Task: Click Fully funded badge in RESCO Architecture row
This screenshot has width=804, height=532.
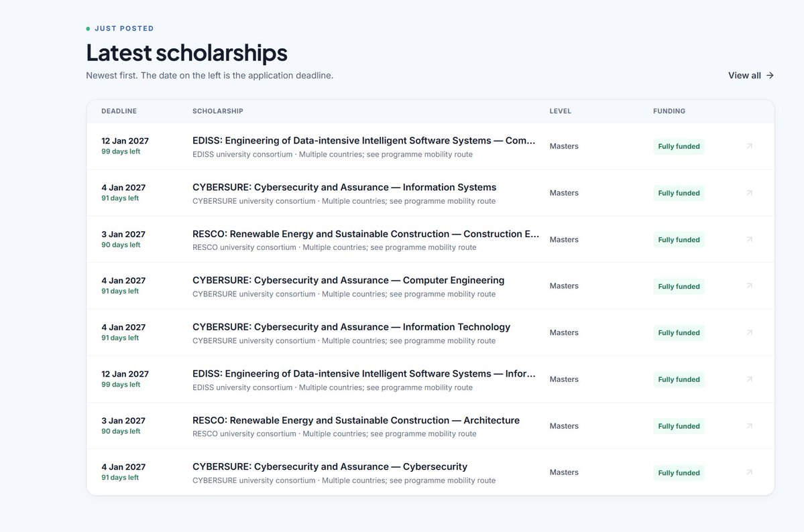Action: (679, 426)
